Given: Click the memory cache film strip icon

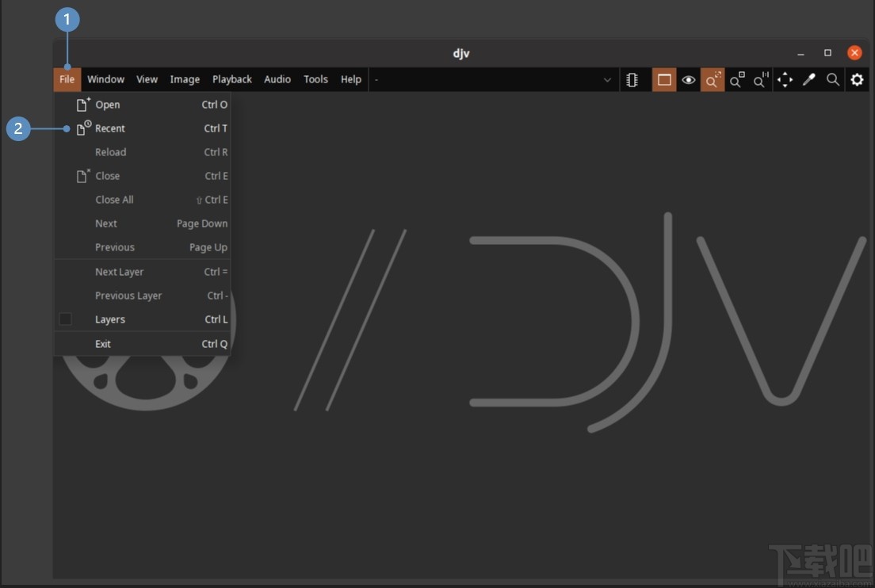Looking at the screenshot, I should point(632,79).
